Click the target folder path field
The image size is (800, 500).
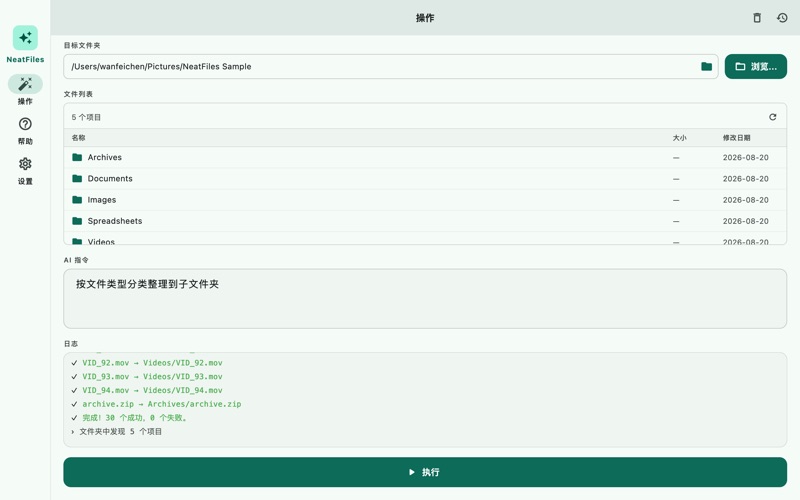pyautogui.click(x=391, y=66)
